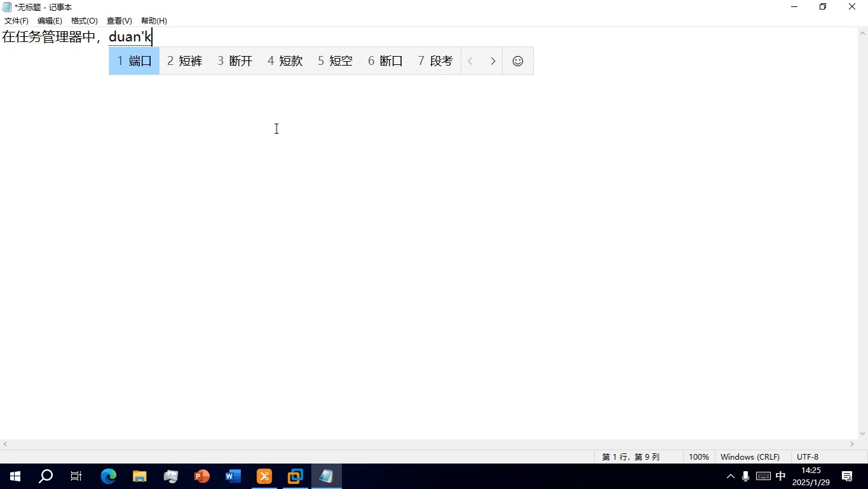868x489 pixels.
Task: Click the orange scissors app icon on the taskbar
Action: tap(263, 476)
